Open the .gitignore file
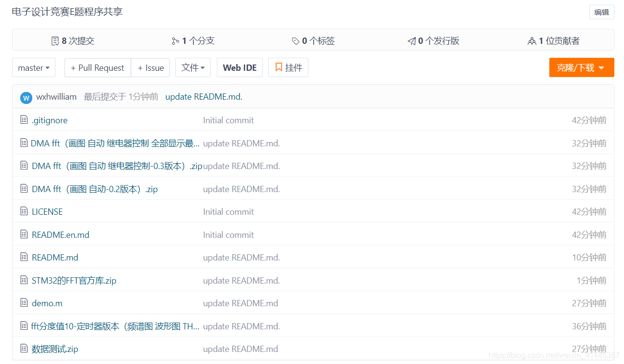Image resolution: width=624 pixels, height=364 pixels. [x=50, y=120]
